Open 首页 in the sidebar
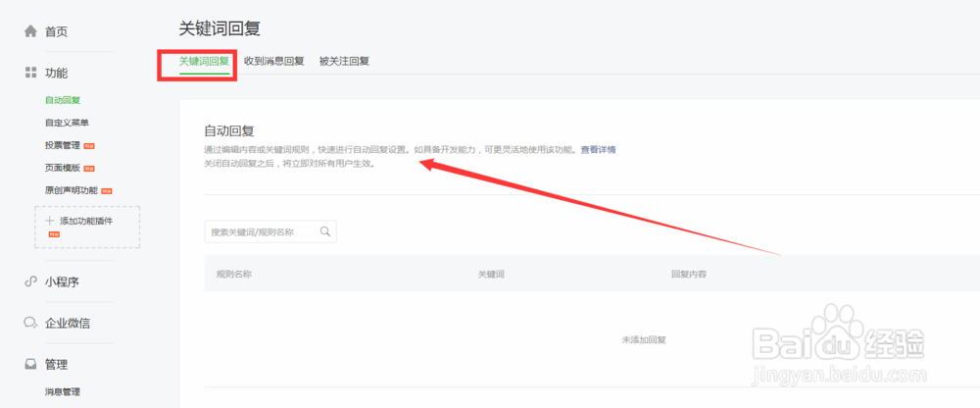 [x=56, y=32]
